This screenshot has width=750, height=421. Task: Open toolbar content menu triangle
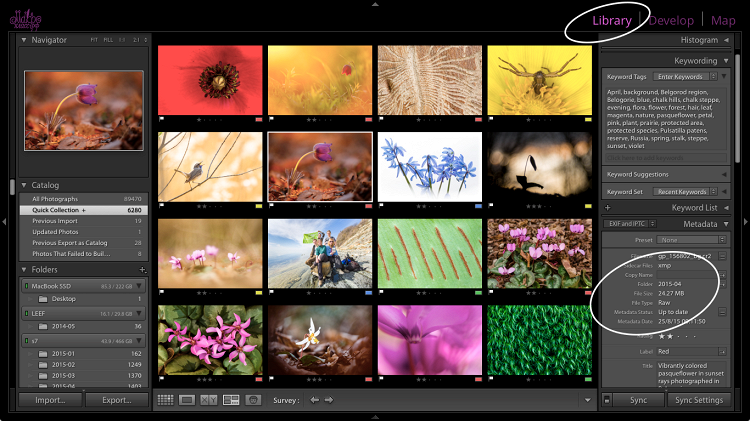587,400
